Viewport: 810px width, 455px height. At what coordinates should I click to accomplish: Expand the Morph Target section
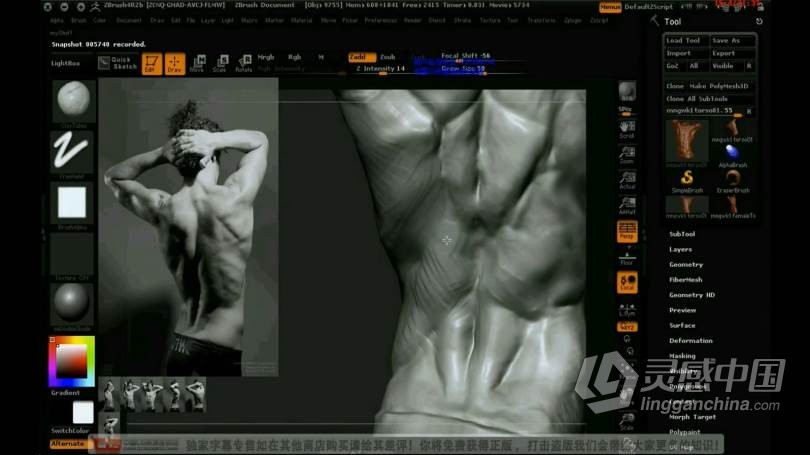692,417
